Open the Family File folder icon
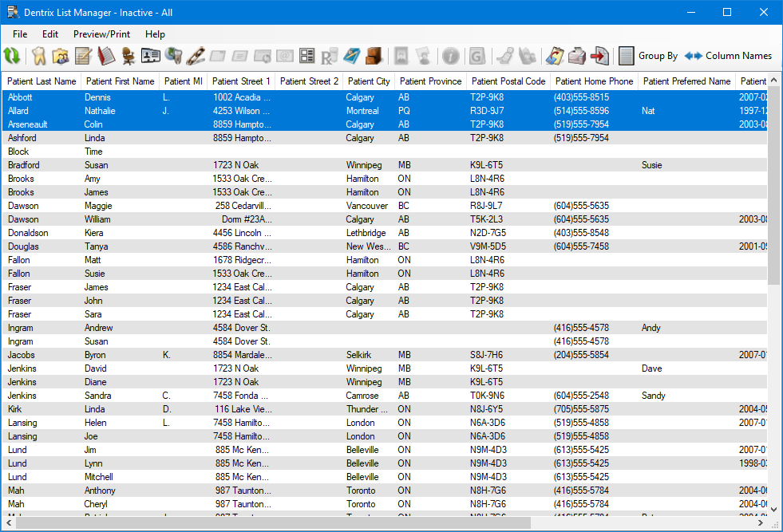 point(61,55)
